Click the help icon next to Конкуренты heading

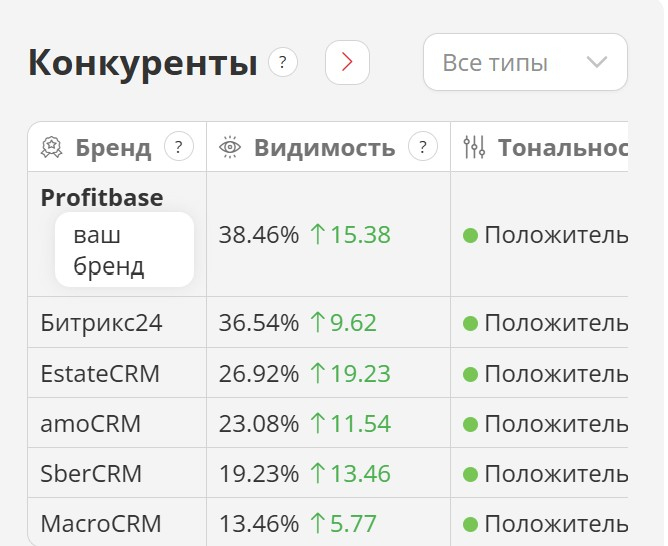283,63
